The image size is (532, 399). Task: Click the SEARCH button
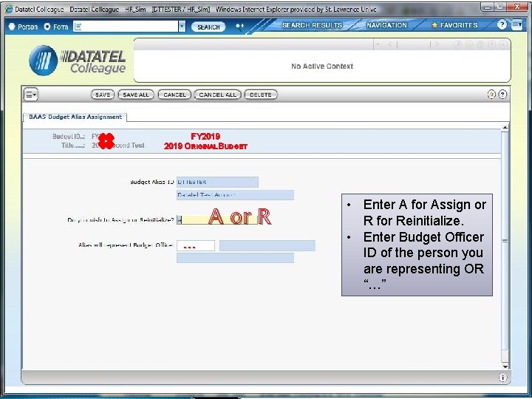click(x=208, y=27)
